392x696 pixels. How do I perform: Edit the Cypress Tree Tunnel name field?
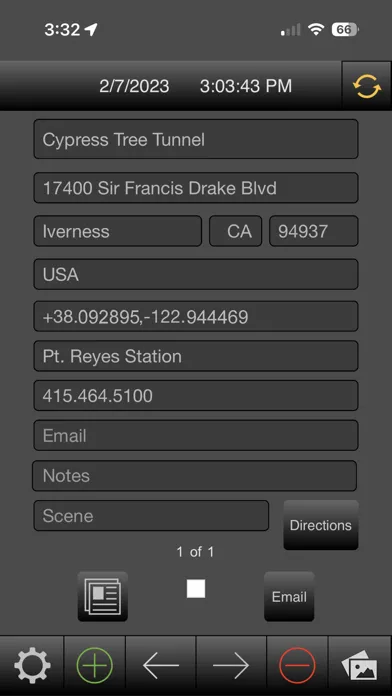[x=196, y=139]
